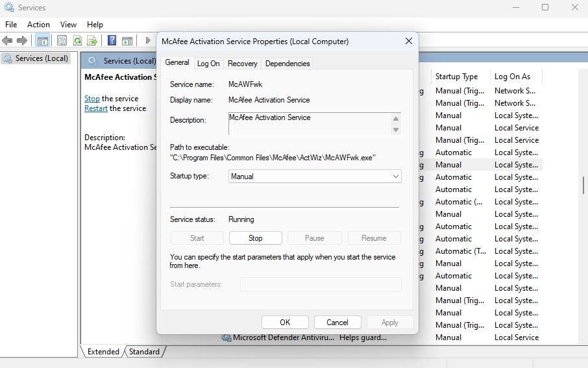The image size is (588, 368).
Task: Click the Restart the service link
Action: coord(96,108)
